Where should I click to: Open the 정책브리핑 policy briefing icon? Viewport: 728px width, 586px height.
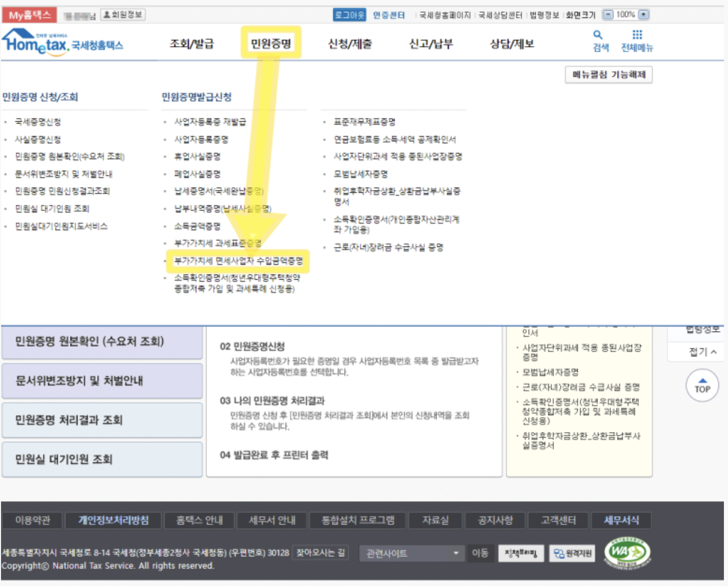[x=521, y=553]
